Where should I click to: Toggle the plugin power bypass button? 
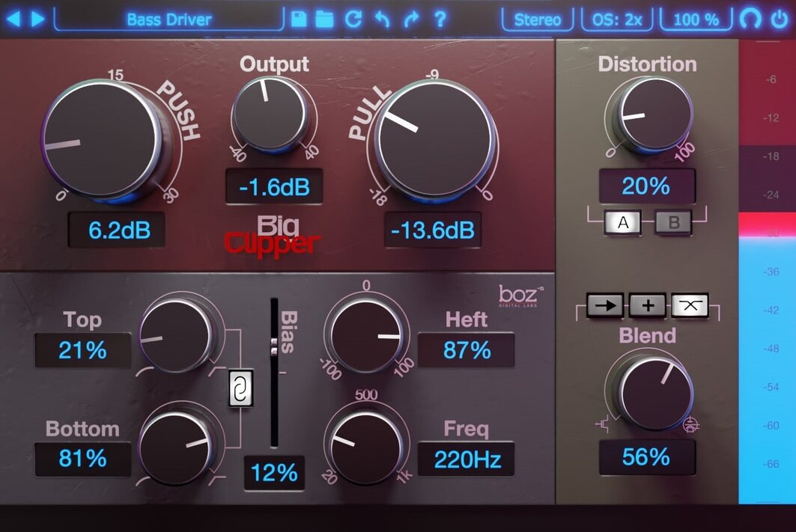[x=780, y=19]
